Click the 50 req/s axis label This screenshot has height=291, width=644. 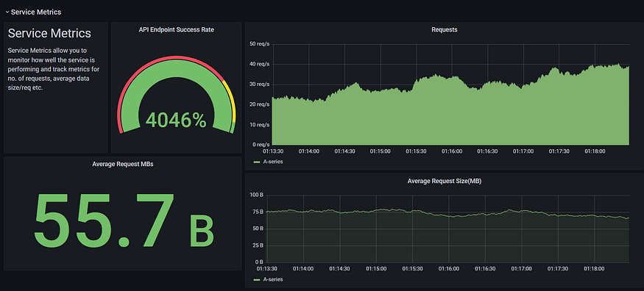tap(260, 44)
